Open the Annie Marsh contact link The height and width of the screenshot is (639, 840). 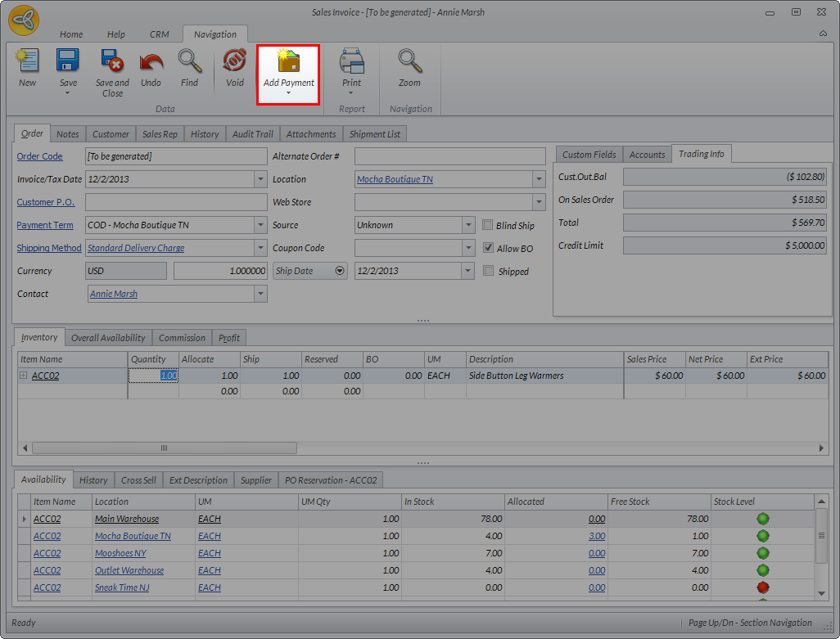tap(114, 294)
